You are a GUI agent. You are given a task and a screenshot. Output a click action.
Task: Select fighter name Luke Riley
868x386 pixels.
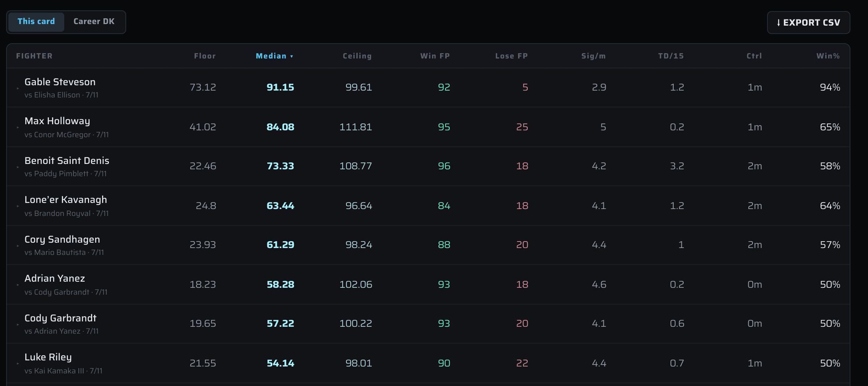(x=48, y=357)
